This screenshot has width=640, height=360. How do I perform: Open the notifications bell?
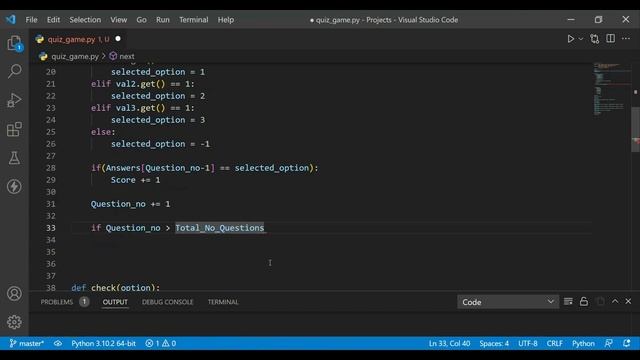[x=627, y=343]
